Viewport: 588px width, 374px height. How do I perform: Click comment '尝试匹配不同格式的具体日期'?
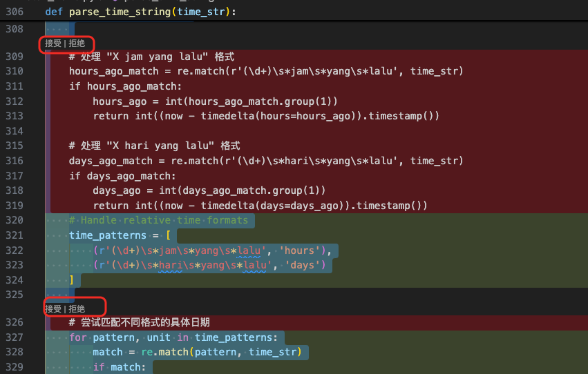[140, 322]
